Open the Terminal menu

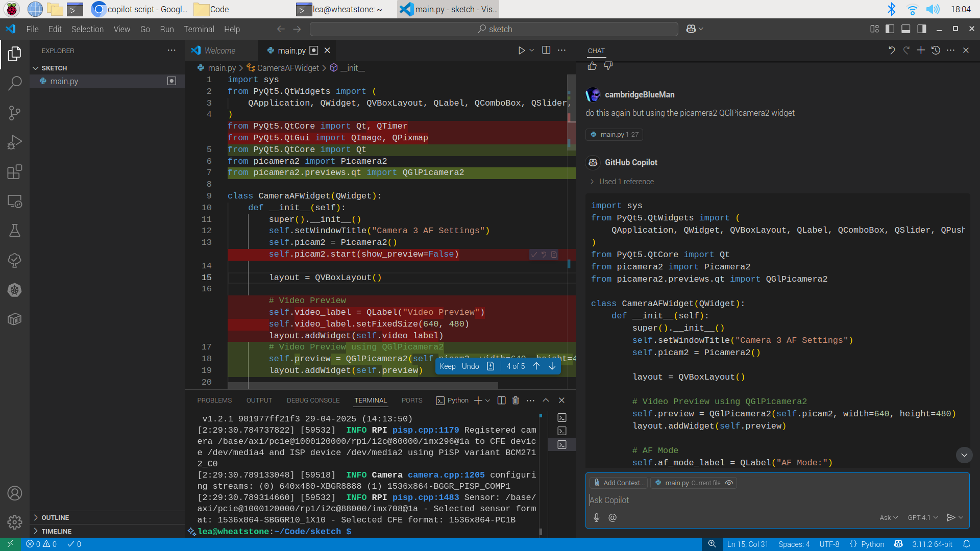click(x=199, y=29)
